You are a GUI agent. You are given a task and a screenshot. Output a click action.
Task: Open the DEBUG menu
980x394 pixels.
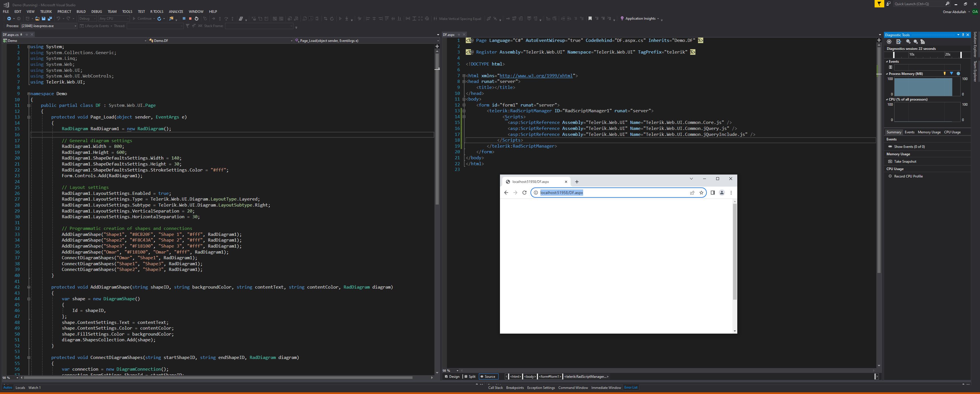point(96,11)
